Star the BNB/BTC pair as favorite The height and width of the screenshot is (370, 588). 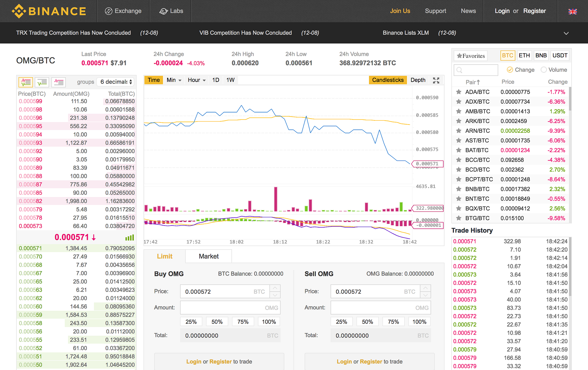[459, 189]
